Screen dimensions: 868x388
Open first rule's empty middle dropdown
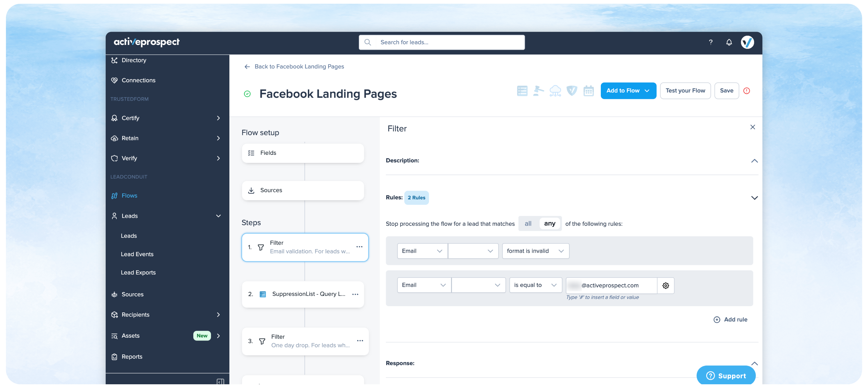473,251
